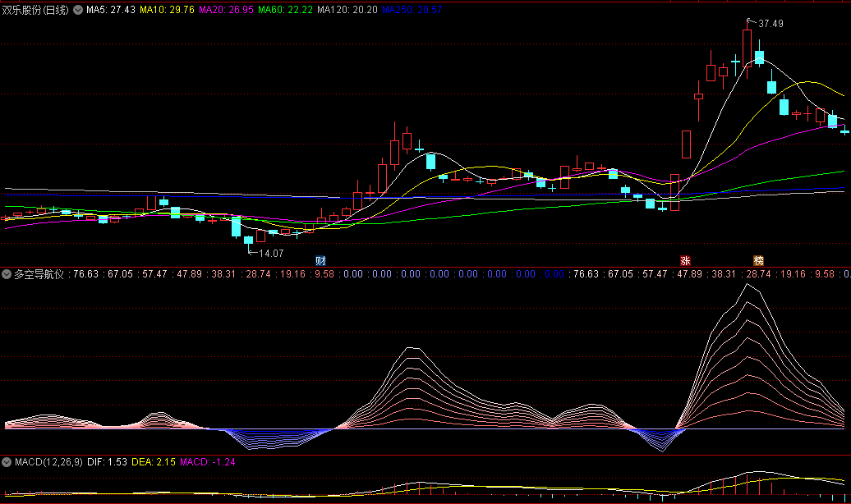Open the dropdown arrow beside 双乐股份(日线)
This screenshot has height=504, width=851.
pyautogui.click(x=78, y=10)
